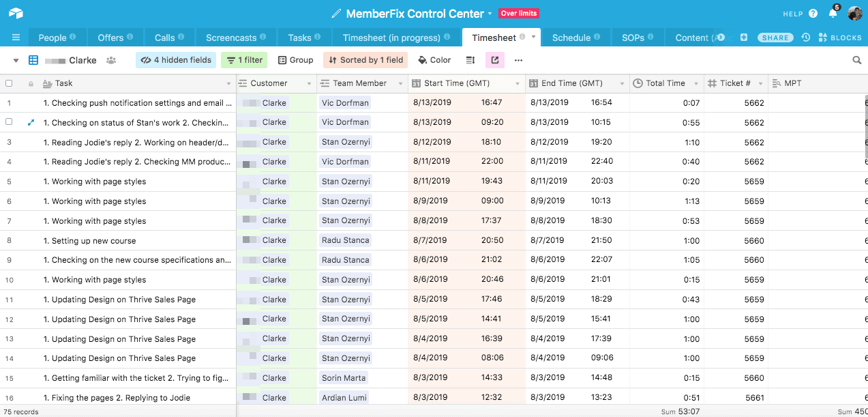Check the row 2 checkbox

(x=9, y=122)
